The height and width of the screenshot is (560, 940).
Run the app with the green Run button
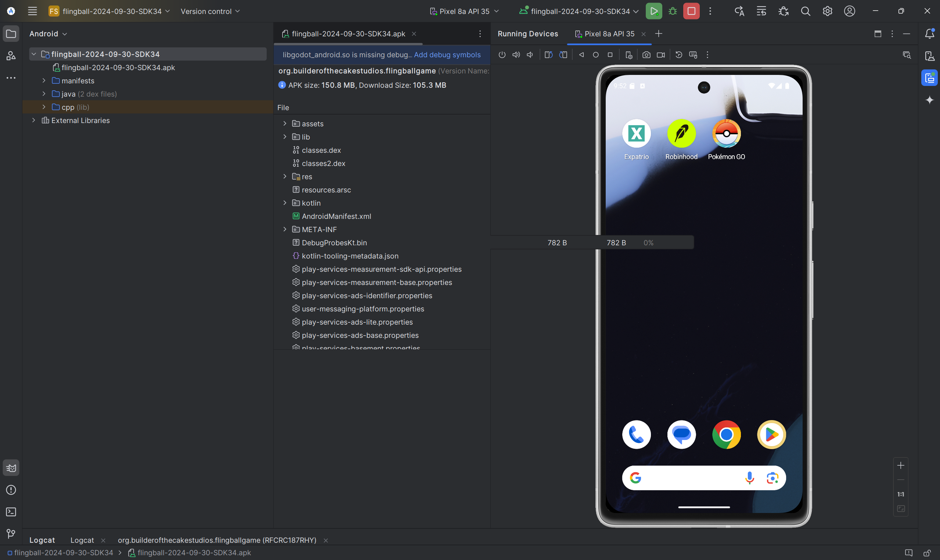tap(653, 11)
